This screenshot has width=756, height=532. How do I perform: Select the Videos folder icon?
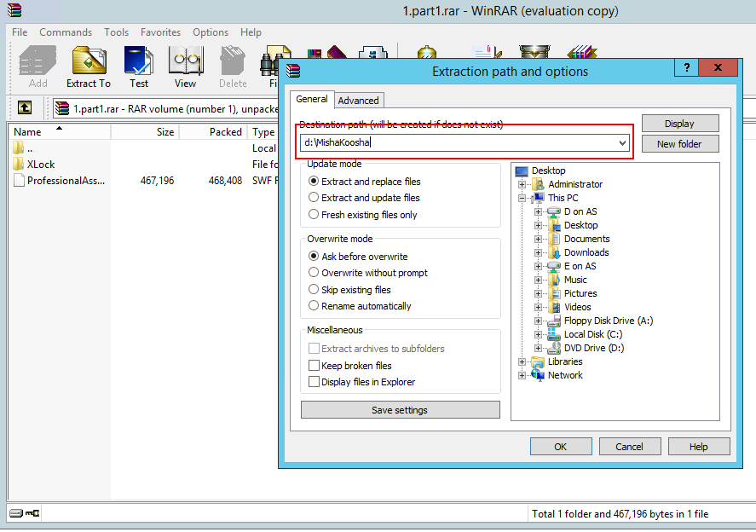pos(554,307)
